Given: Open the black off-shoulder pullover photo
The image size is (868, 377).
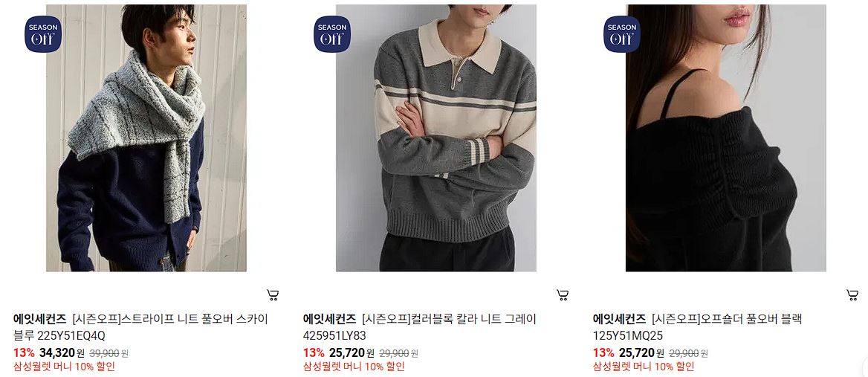Looking at the screenshot, I should tap(726, 138).
